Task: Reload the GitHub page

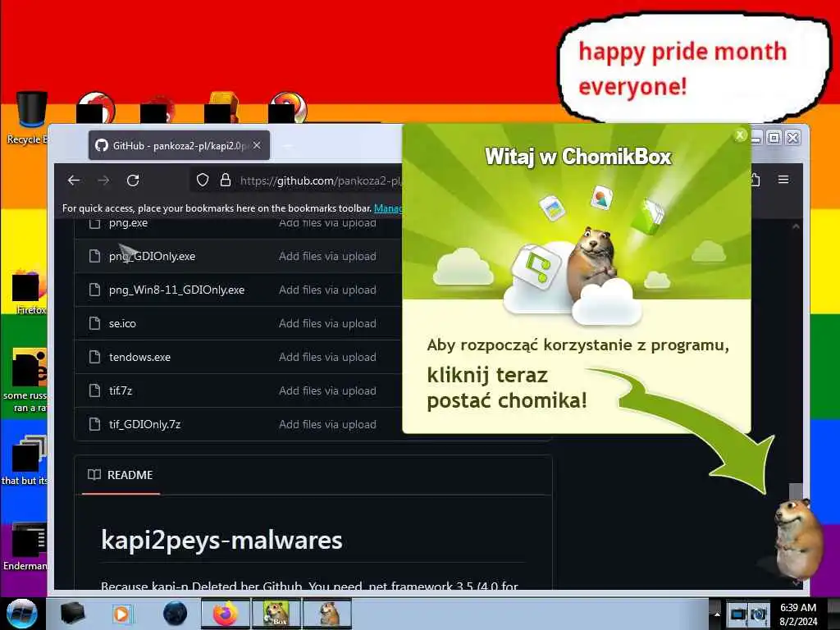Action: [133, 180]
